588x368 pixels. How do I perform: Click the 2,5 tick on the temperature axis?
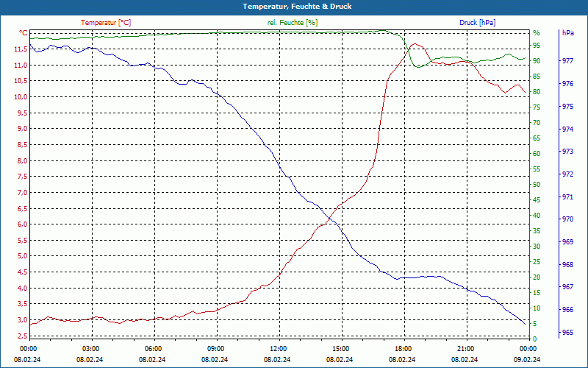pos(22,336)
